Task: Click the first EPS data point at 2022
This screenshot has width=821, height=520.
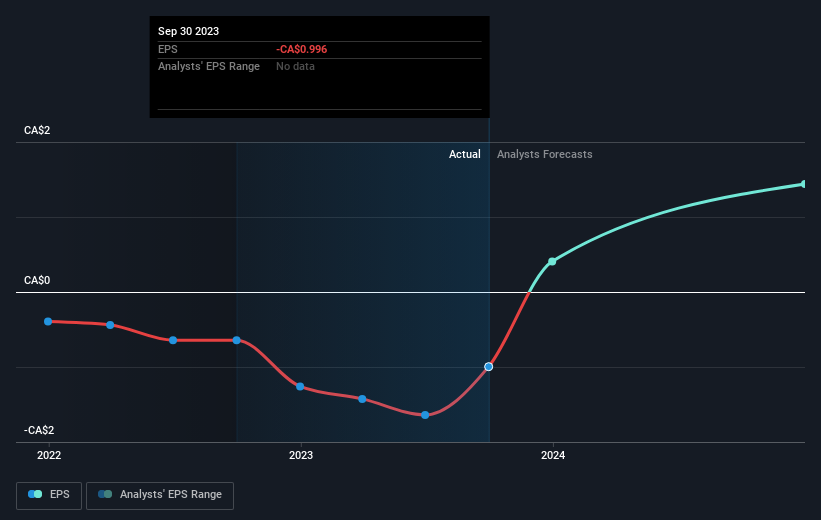Action: tap(48, 322)
